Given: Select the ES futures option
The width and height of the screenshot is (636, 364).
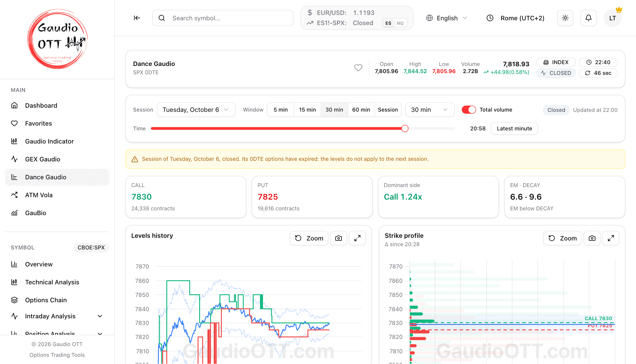Looking at the screenshot, I should tap(388, 23).
